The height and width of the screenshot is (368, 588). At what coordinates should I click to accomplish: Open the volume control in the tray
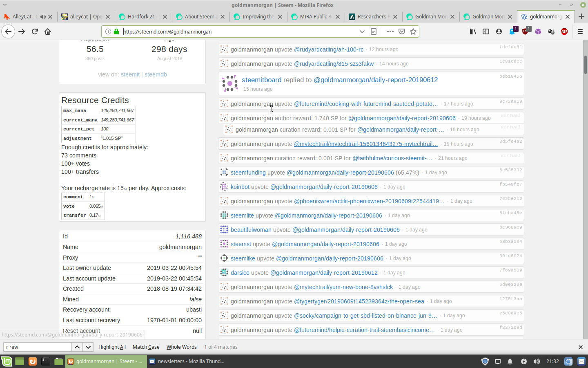[x=537, y=361]
